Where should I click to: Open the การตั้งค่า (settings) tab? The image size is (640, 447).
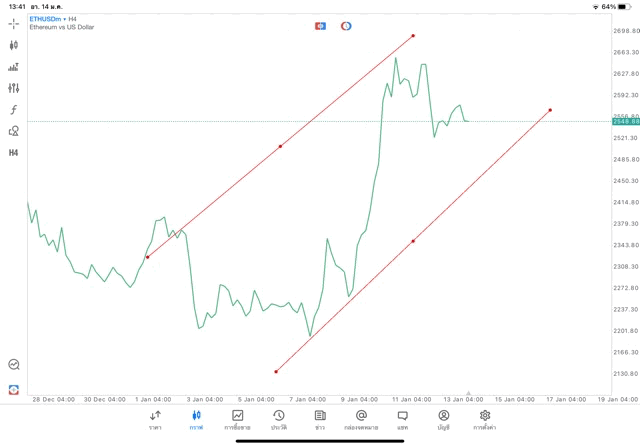click(x=485, y=420)
